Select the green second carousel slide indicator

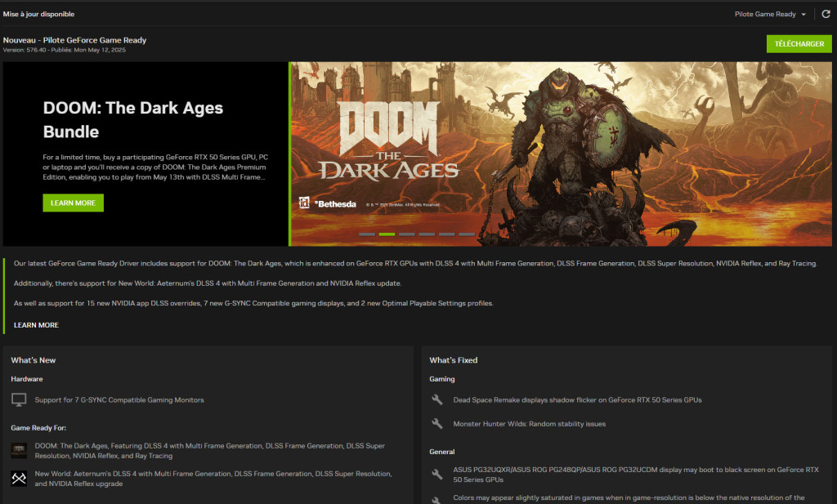387,234
